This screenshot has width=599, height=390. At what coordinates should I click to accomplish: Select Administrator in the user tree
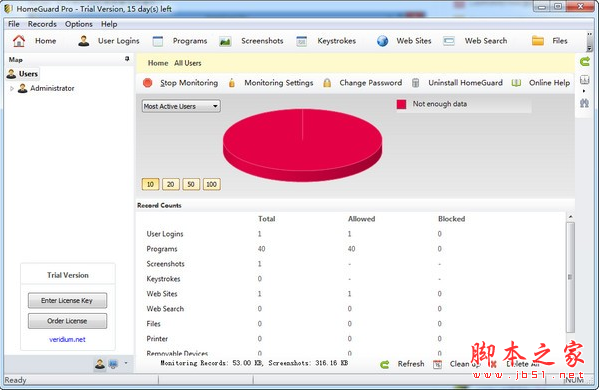tap(52, 88)
